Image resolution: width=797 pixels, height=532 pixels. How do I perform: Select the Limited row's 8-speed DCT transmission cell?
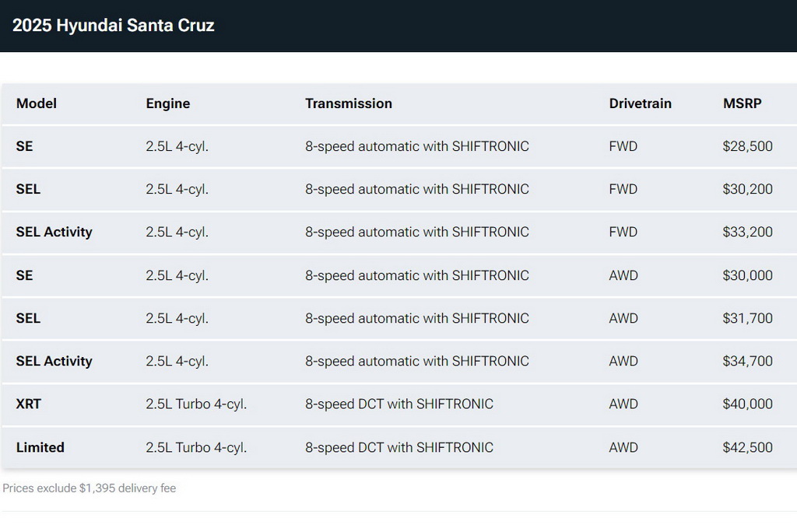(x=399, y=447)
